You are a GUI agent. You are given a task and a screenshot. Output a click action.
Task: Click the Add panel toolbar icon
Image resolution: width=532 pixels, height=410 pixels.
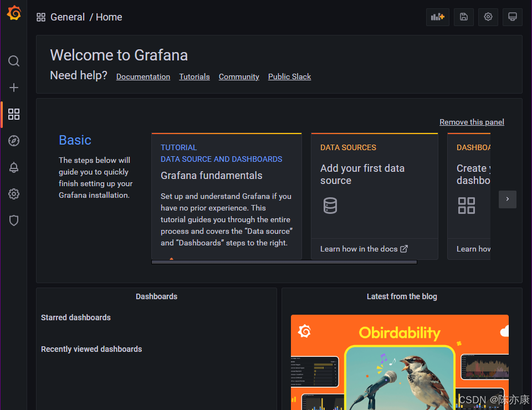438,17
